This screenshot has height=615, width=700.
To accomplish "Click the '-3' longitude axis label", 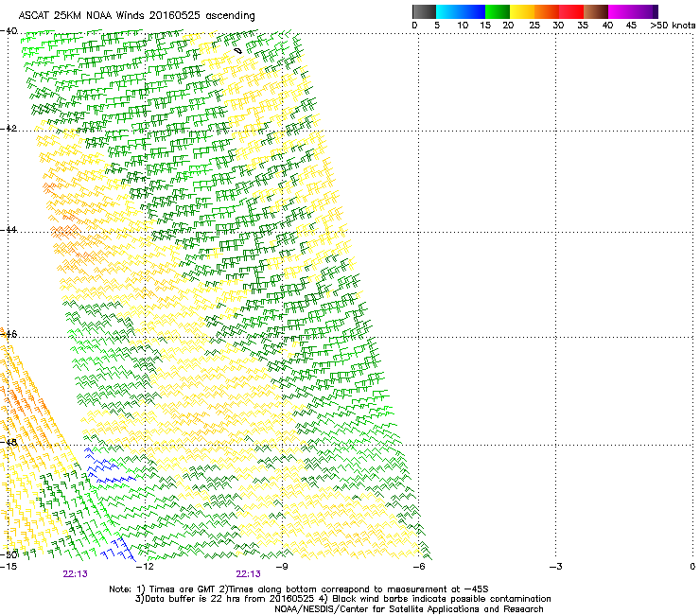I will 556,567.
